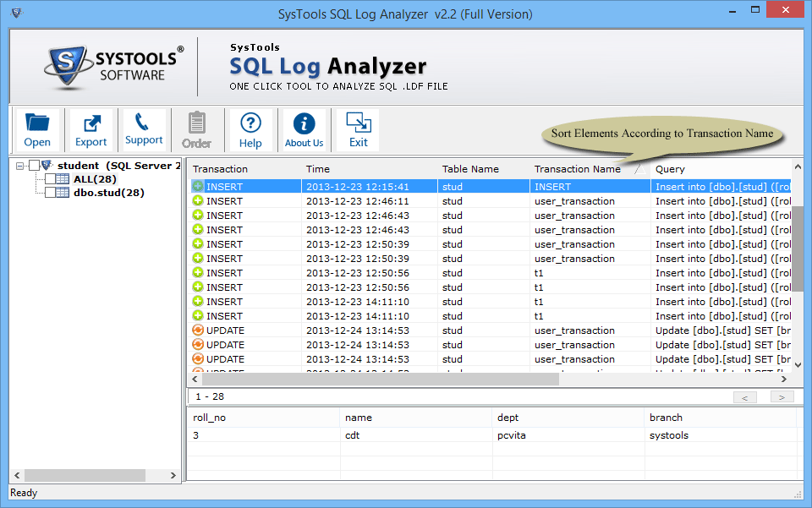The width and height of the screenshot is (812, 508).
Task: Click the Ready status bar text
Action: click(24, 493)
